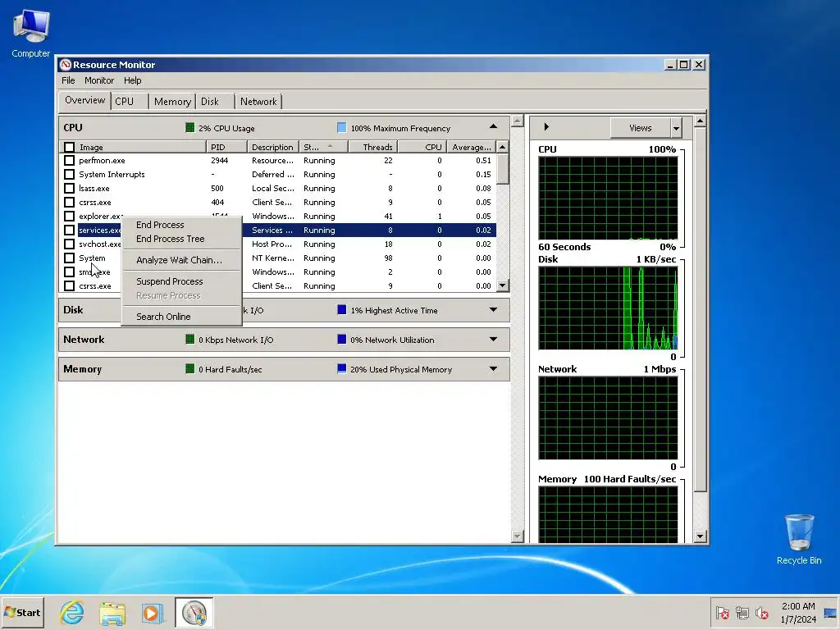Check the lsass.exe process checkbox
840x630 pixels.
coord(69,188)
